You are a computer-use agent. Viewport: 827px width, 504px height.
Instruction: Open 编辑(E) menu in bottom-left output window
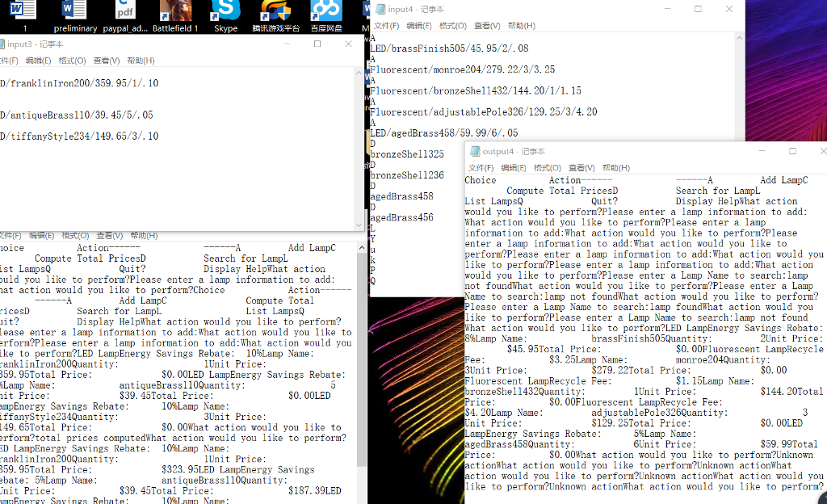(42, 235)
